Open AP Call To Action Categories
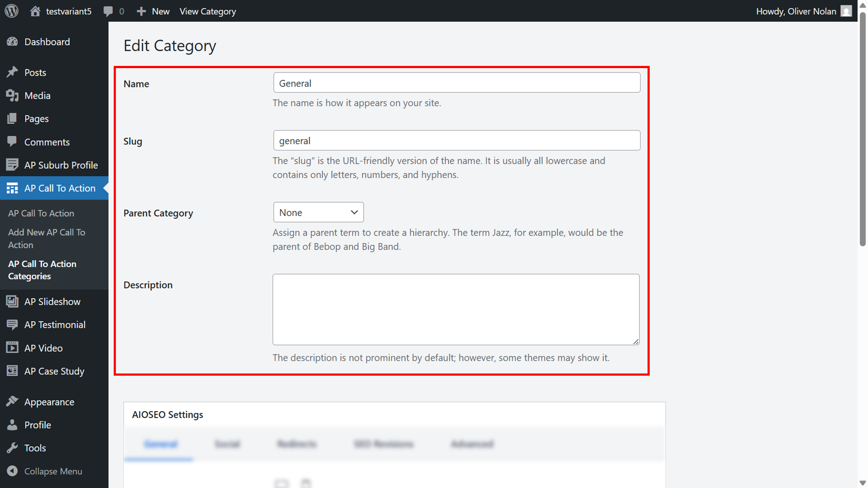The width and height of the screenshot is (868, 488). pos(42,270)
